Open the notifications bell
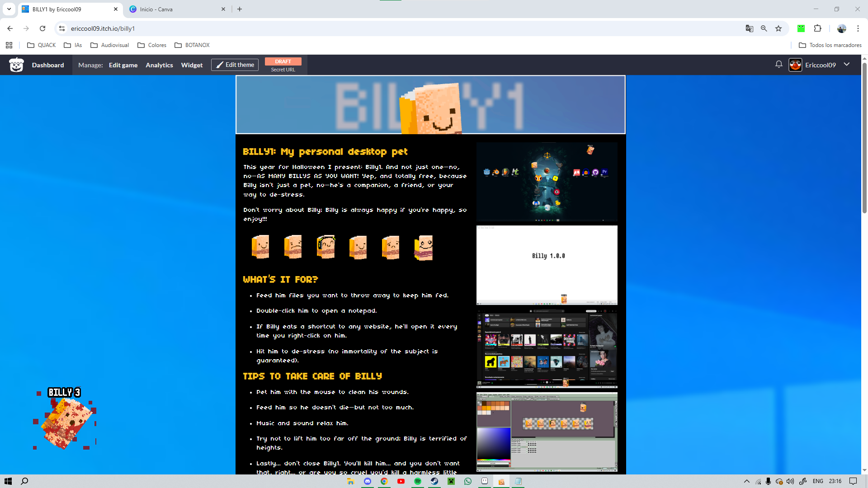This screenshot has height=488, width=868. pyautogui.click(x=778, y=65)
